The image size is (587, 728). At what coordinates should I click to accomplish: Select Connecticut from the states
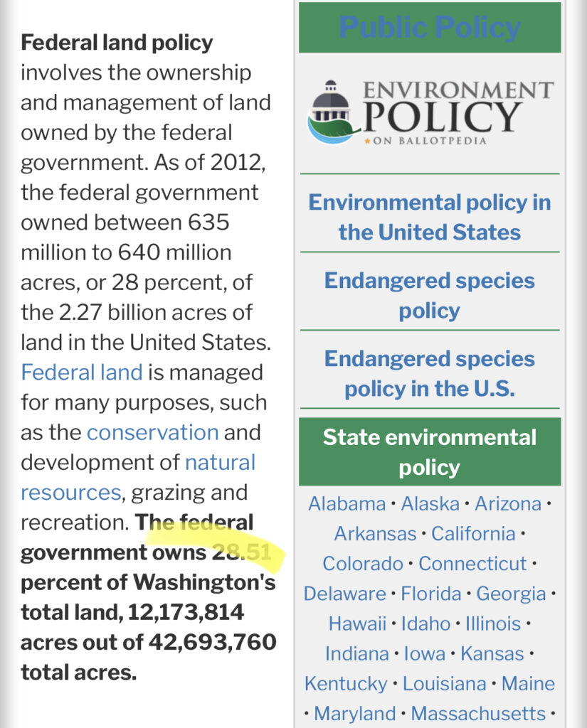pos(472,564)
